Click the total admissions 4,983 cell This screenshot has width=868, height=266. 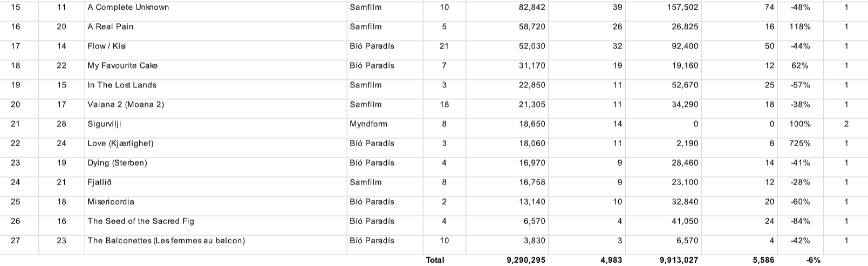coord(611,260)
